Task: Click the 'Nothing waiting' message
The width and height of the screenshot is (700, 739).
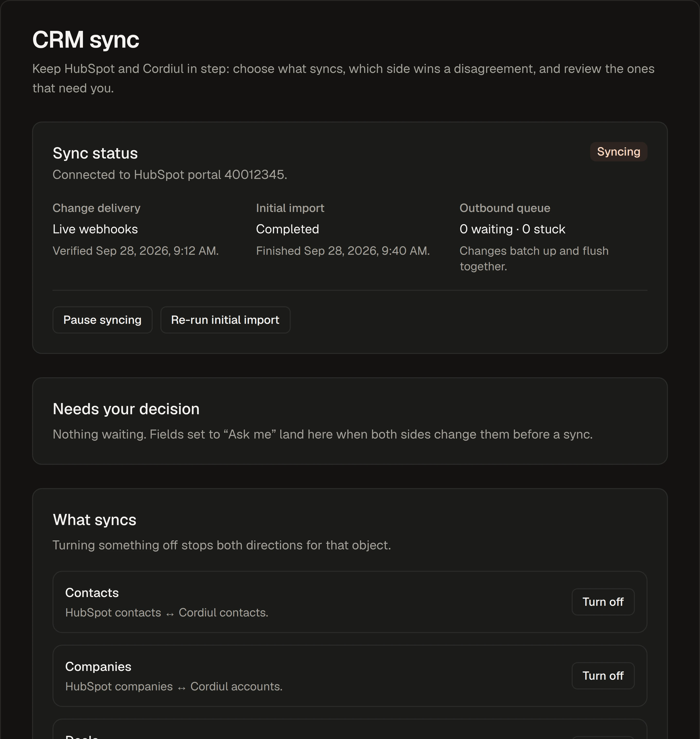Action: point(323,434)
